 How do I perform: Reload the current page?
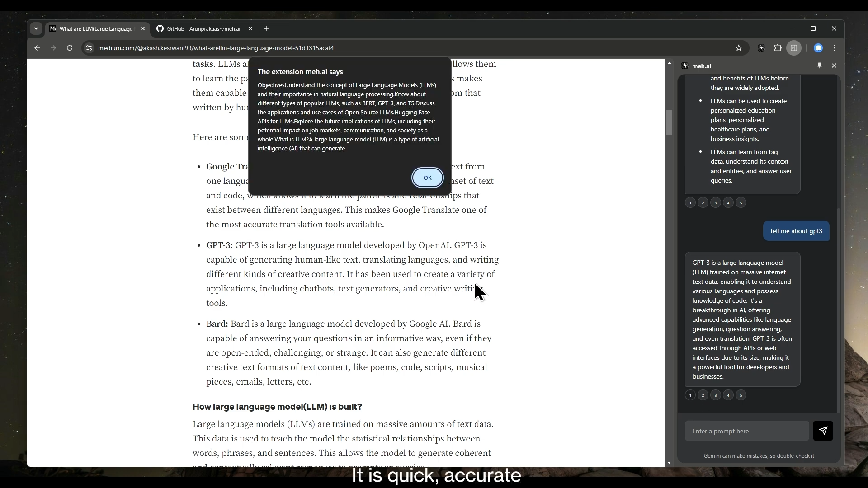click(x=70, y=48)
